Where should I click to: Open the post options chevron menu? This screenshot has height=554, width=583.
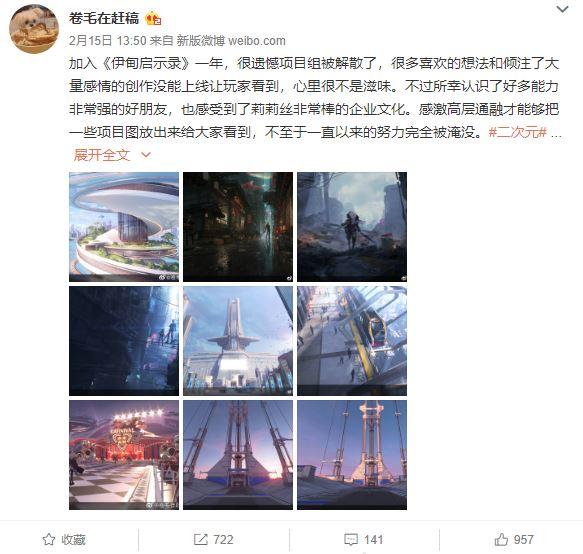coord(562,9)
